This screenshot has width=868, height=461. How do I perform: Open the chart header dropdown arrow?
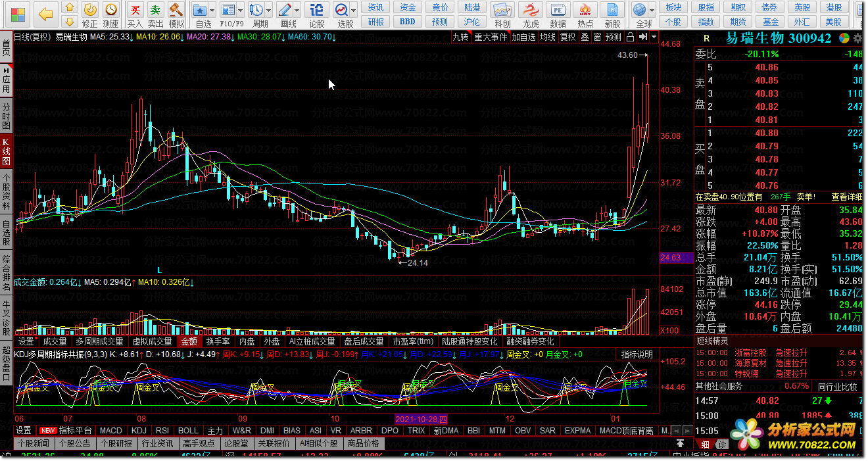click(654, 37)
